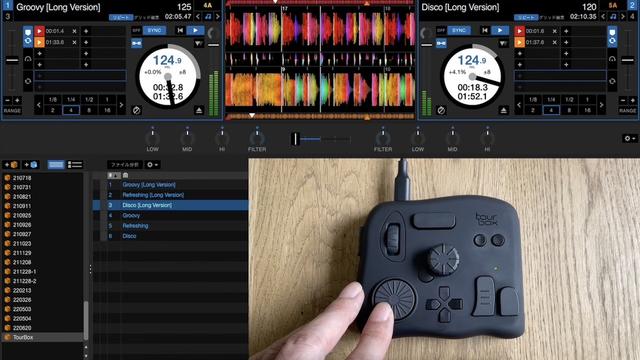Screen dimensions: 640x360
Task: Click censor icon beside left deck platter
Action: (x=136, y=110)
